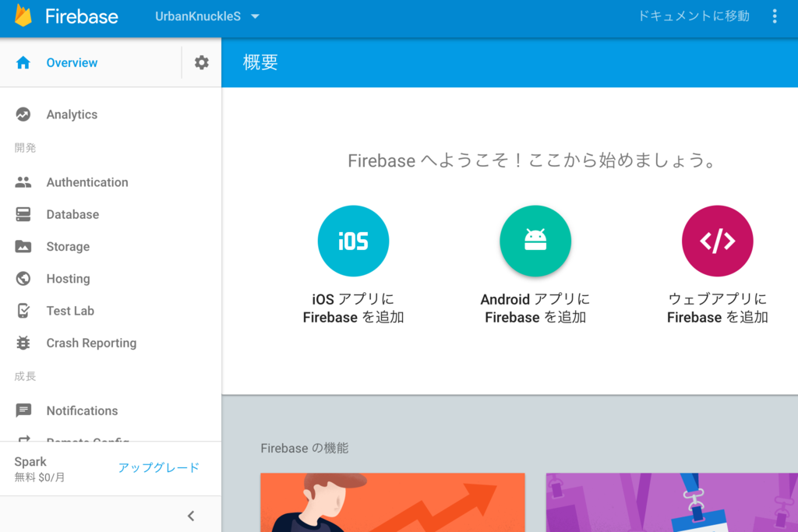Open the UrbanKnuckleS project dropdown

point(207,16)
